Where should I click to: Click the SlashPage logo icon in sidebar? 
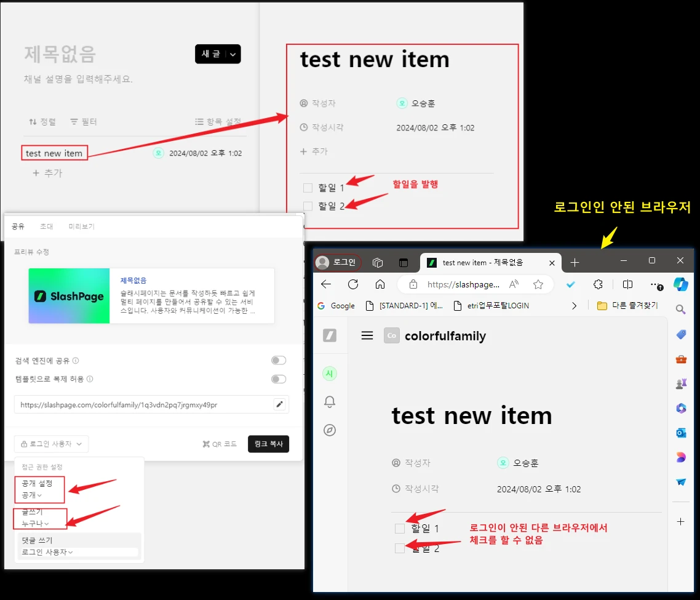tap(330, 335)
